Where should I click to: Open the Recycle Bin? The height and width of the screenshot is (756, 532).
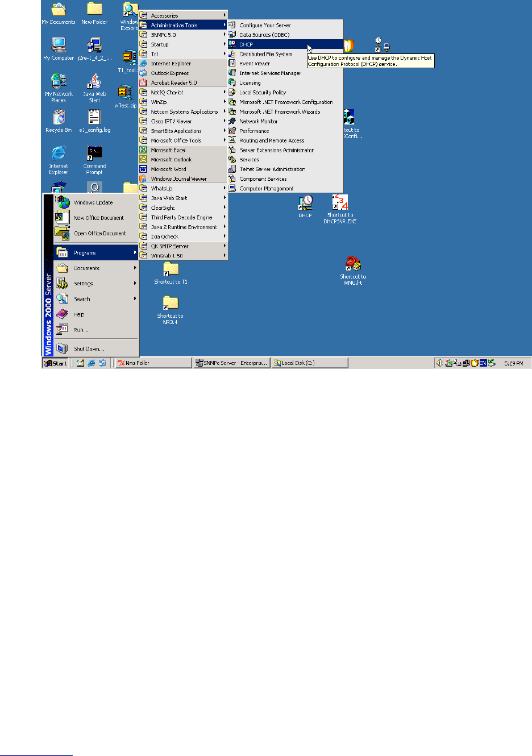pyautogui.click(x=59, y=122)
